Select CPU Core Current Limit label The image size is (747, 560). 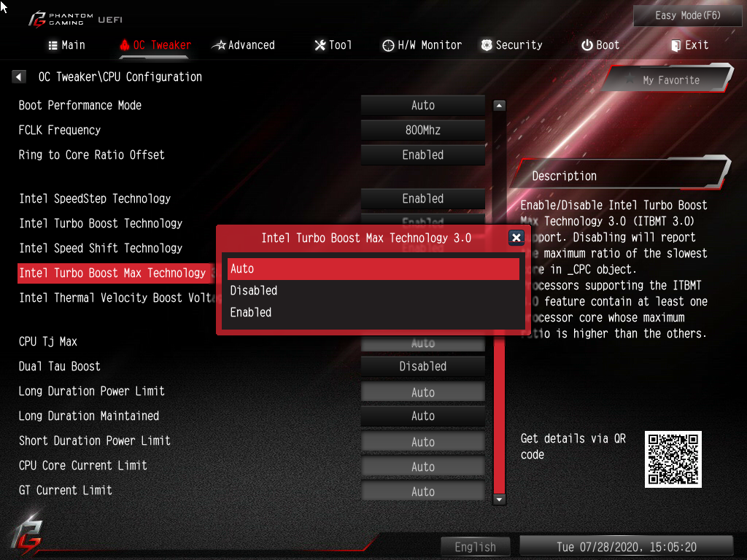pyautogui.click(x=83, y=465)
